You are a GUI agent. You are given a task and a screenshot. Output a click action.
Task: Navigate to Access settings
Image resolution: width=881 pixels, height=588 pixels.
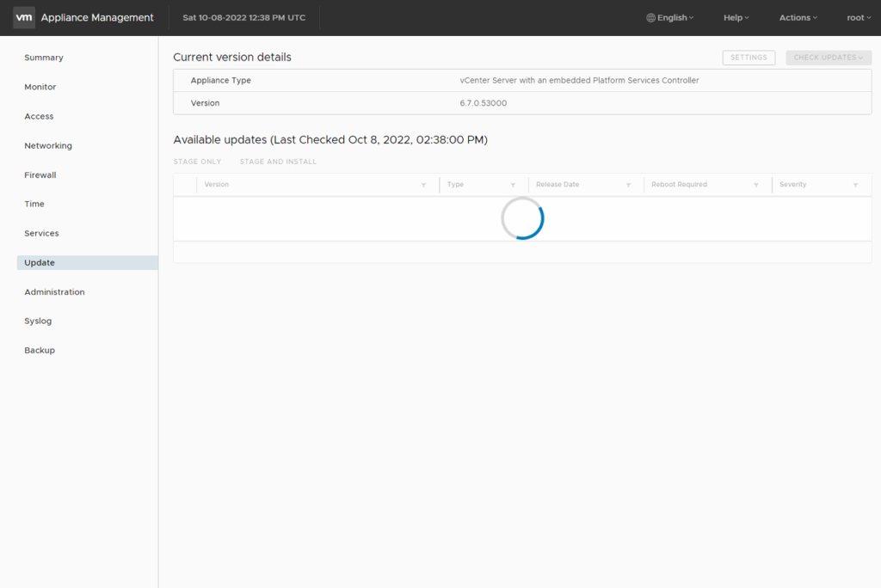pos(39,116)
